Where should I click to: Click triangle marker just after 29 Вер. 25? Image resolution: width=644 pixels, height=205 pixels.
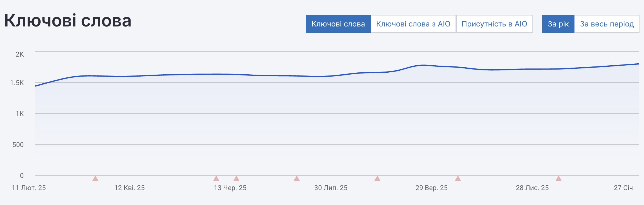pos(458,179)
